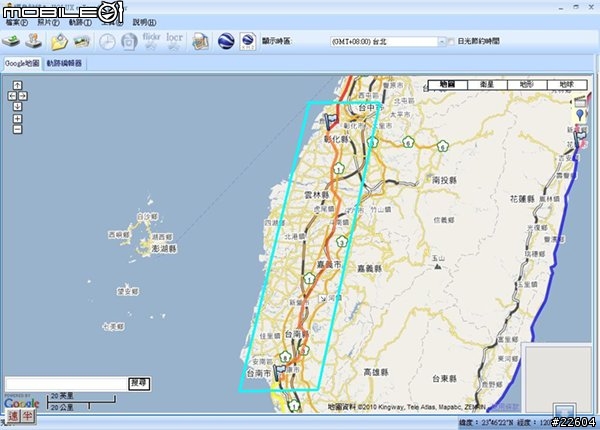Open the 軌跡 menu
Image resolution: width=600 pixels, height=430 pixels.
point(80,22)
